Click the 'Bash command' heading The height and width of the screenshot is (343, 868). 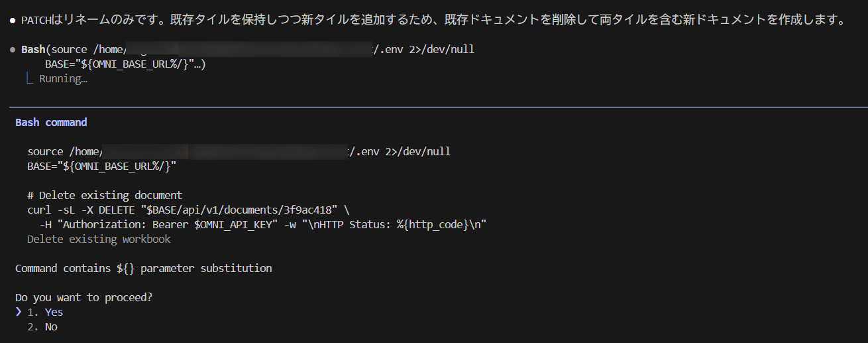coord(51,122)
